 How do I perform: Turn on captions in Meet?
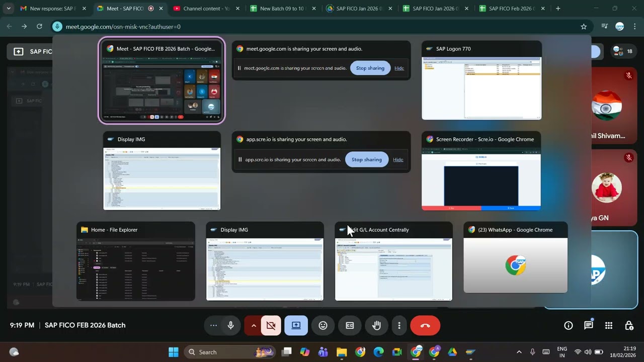(x=350, y=325)
